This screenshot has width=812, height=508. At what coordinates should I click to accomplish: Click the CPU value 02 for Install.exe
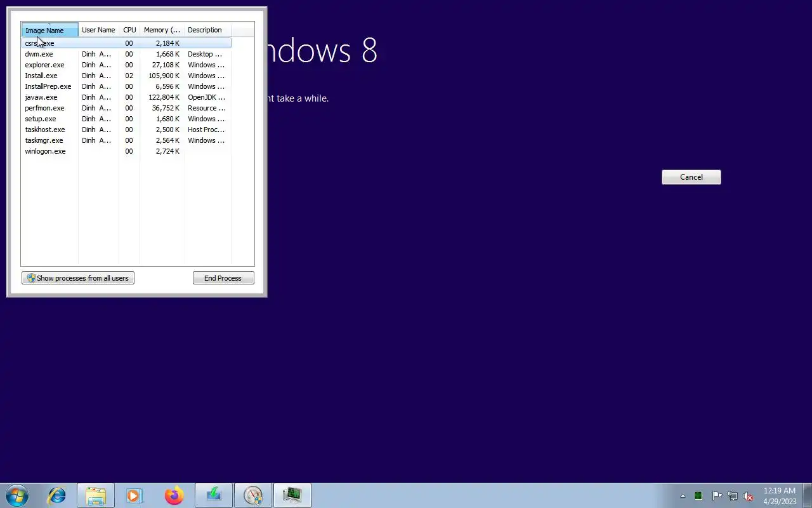pos(129,76)
